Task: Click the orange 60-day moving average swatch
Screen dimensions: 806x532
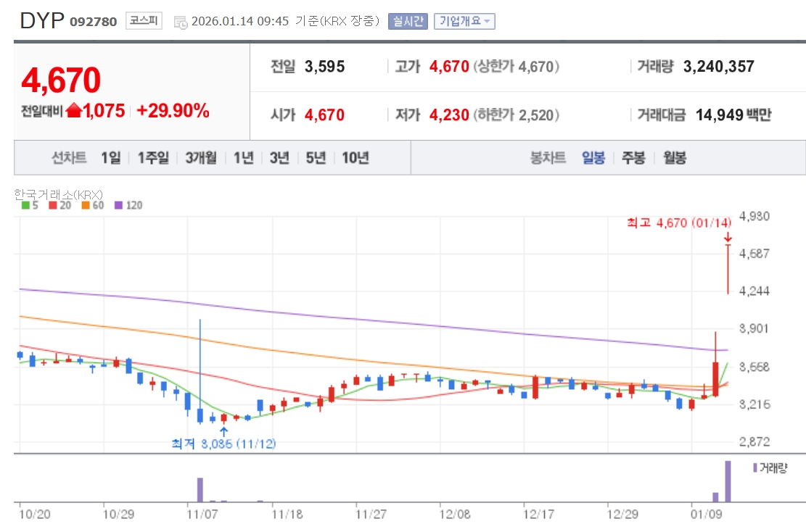Action: pyautogui.click(x=86, y=205)
